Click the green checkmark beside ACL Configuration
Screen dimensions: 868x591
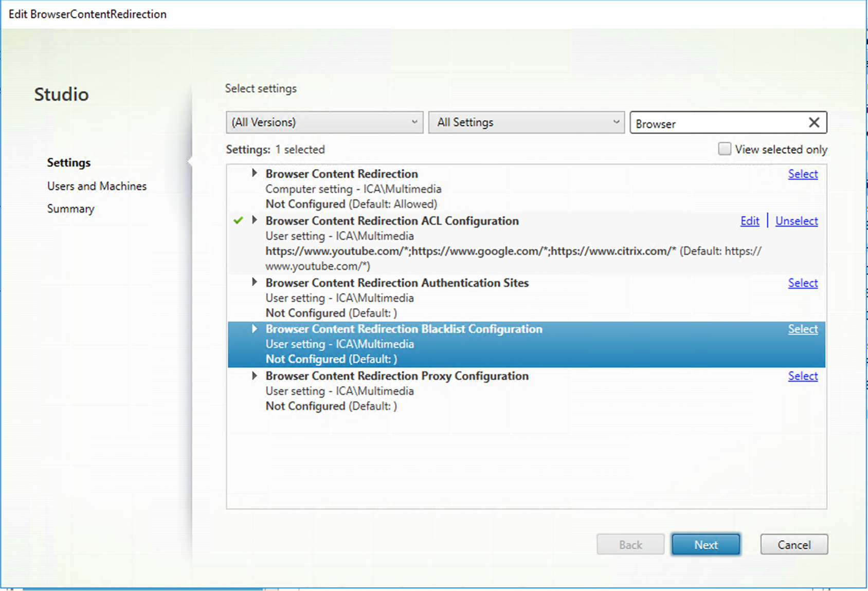point(238,220)
